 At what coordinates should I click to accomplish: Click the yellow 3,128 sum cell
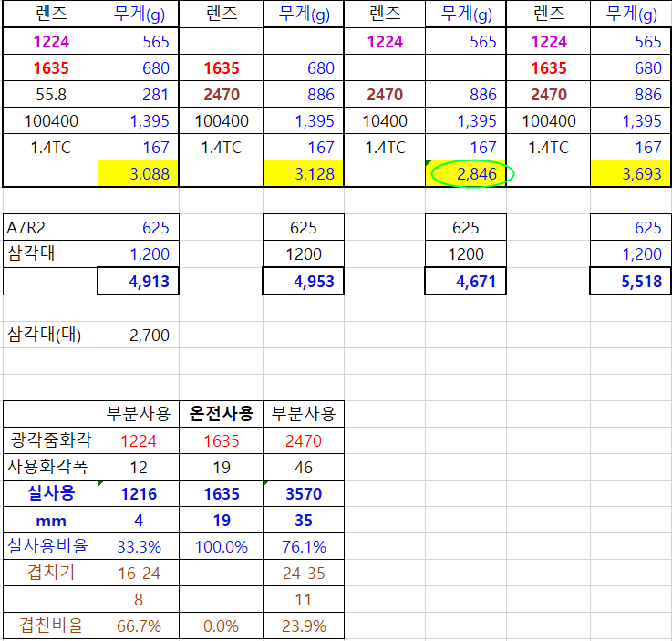click(304, 174)
